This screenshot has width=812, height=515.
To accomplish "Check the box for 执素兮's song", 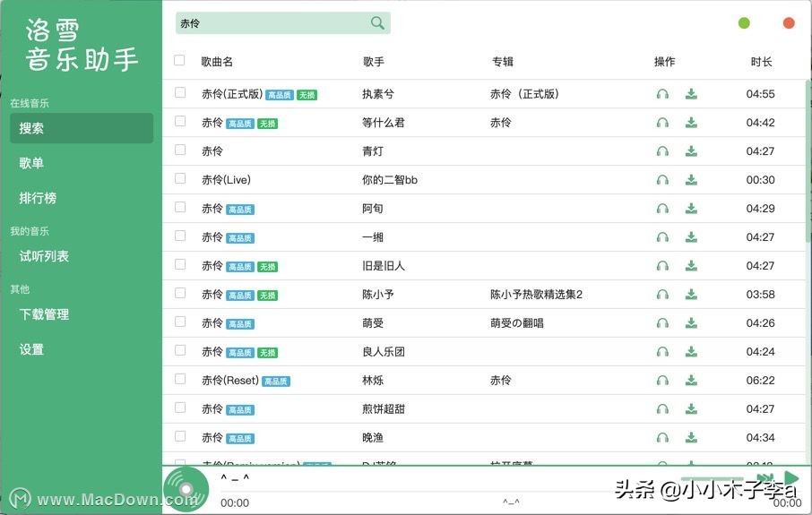I will (180, 92).
